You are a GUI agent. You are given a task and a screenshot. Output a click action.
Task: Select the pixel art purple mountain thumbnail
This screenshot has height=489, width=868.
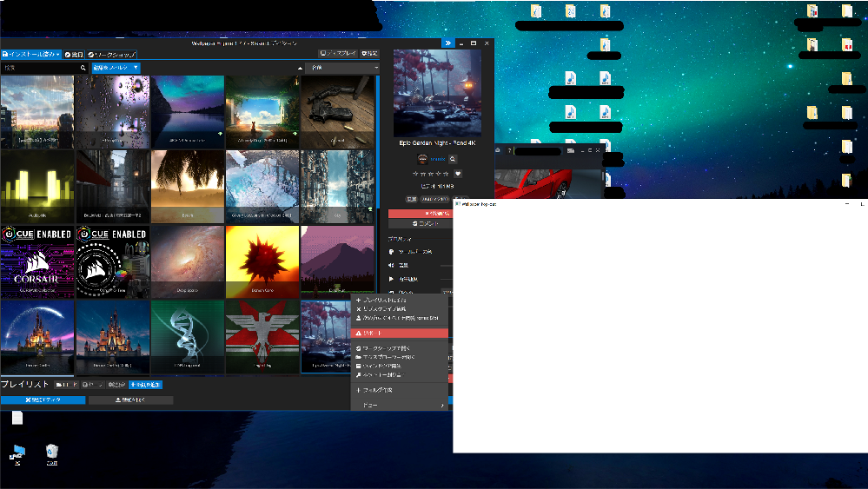click(337, 261)
